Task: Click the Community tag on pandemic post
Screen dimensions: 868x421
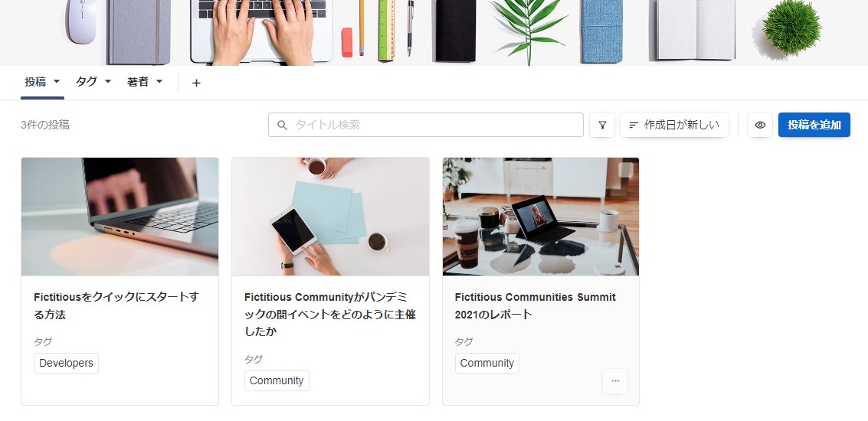Action: coord(277,380)
